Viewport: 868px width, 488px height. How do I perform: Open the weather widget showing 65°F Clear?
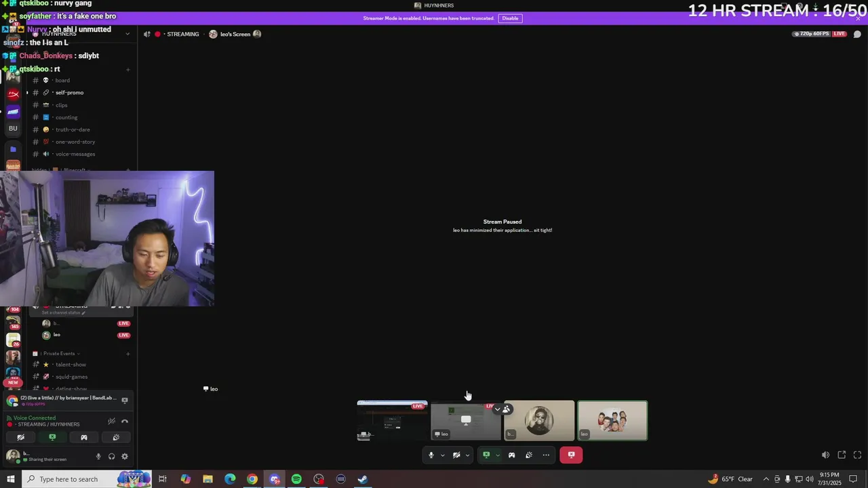730,479
